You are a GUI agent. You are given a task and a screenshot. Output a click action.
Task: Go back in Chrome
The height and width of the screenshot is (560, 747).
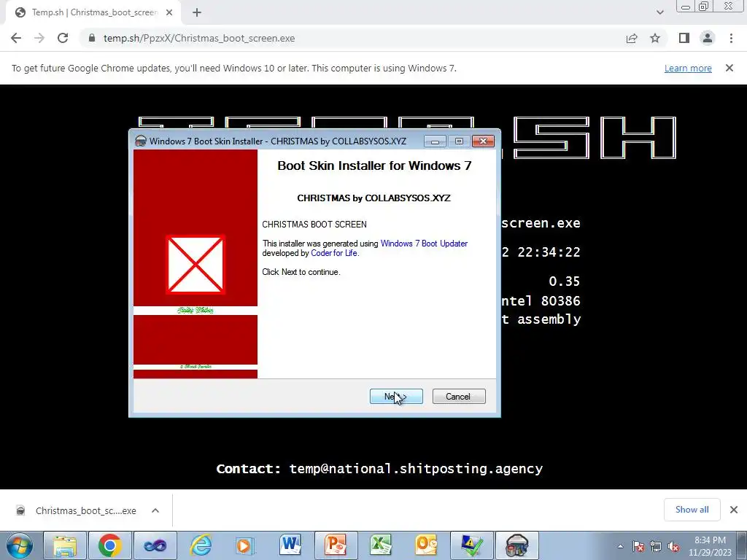(16, 38)
